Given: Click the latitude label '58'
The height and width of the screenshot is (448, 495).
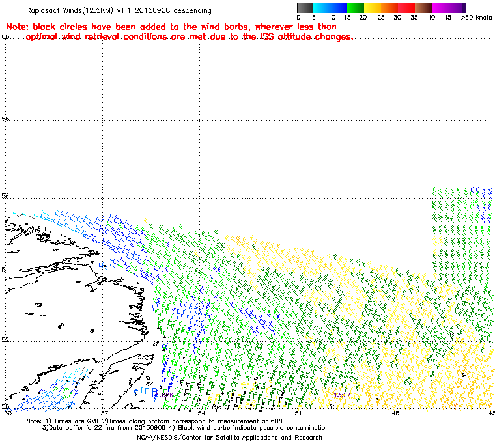Looking at the screenshot, I should (x=5, y=119).
